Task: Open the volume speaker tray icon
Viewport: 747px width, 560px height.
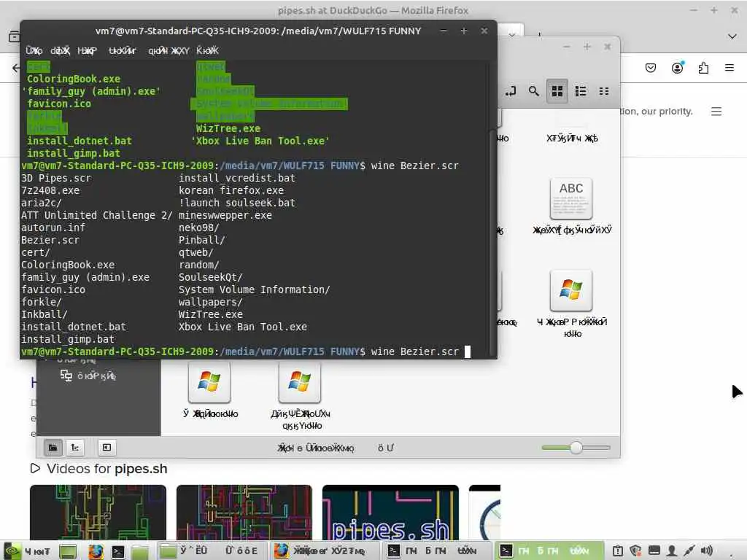Action: click(707, 551)
